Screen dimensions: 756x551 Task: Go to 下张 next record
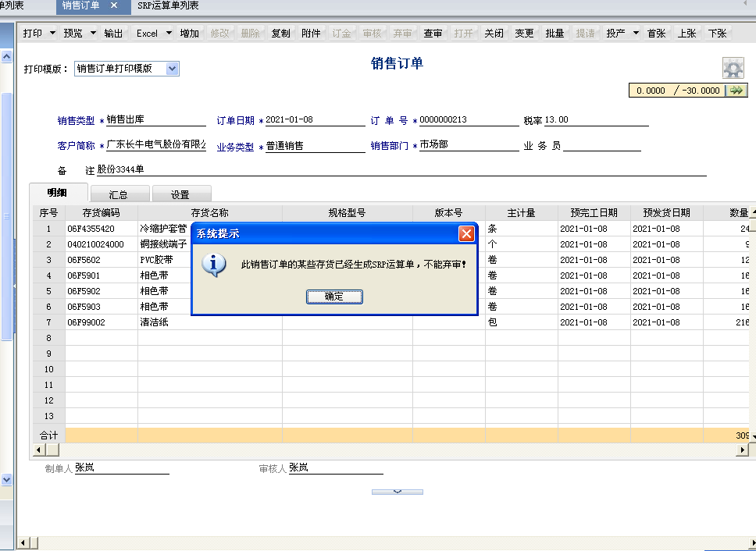point(718,34)
